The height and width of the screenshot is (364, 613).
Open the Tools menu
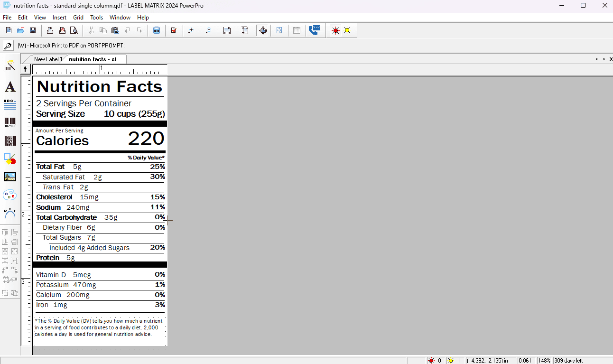pyautogui.click(x=96, y=18)
